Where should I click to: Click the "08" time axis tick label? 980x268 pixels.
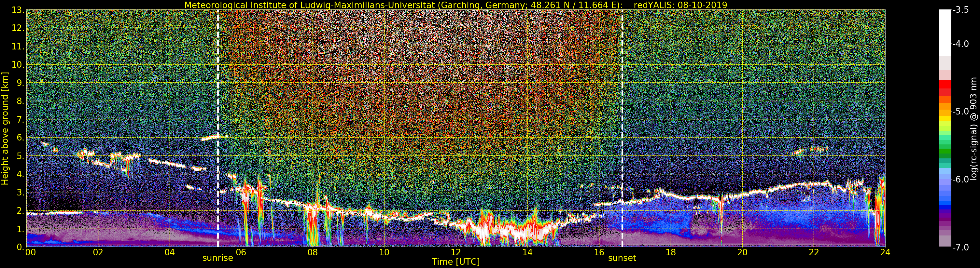(312, 252)
